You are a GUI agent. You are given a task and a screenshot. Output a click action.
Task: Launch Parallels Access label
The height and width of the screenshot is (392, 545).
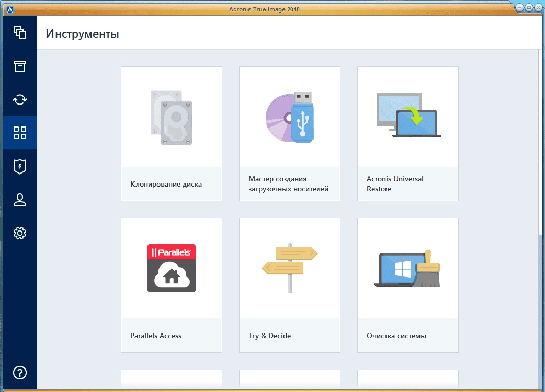click(x=156, y=336)
